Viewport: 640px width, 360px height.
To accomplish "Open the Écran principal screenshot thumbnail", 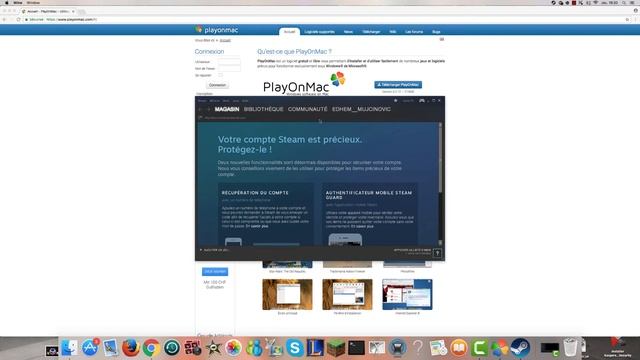I will point(287,294).
